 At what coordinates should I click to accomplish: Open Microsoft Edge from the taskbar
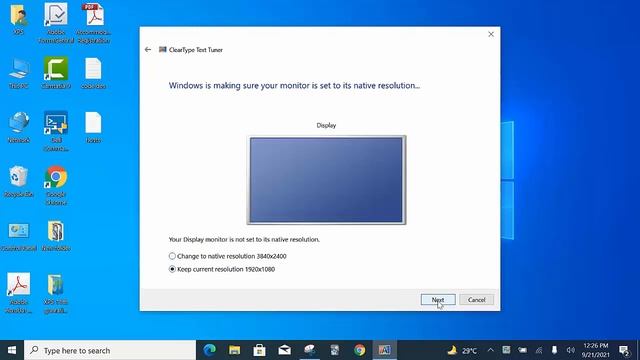[210, 350]
